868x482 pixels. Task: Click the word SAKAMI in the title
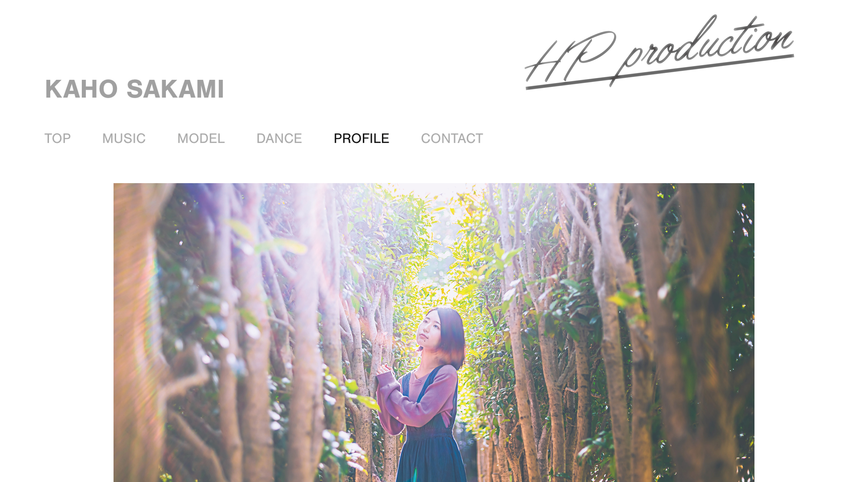pos(175,89)
